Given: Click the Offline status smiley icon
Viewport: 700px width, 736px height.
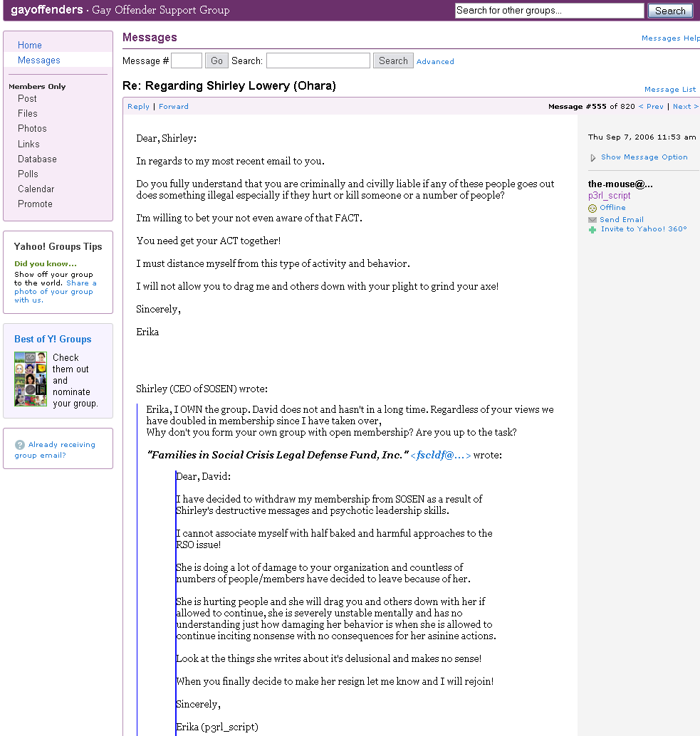Looking at the screenshot, I should 592,208.
